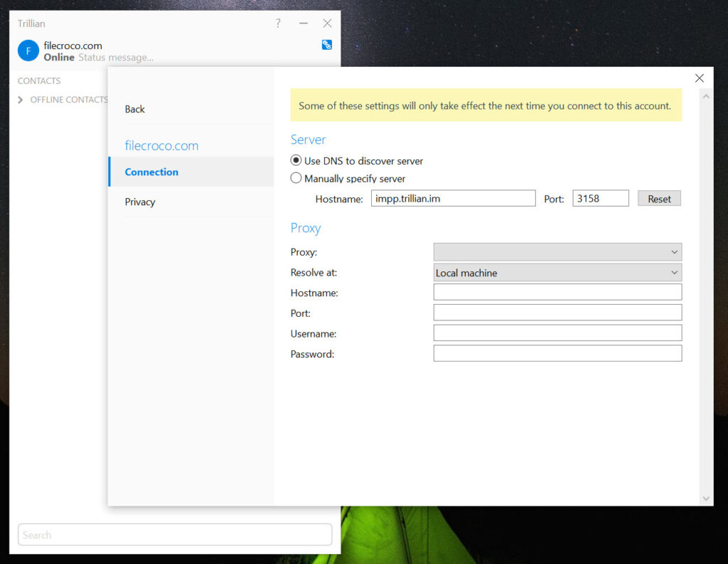This screenshot has width=728, height=564.
Task: Click the settings scrollbar up arrow
Action: (706, 97)
